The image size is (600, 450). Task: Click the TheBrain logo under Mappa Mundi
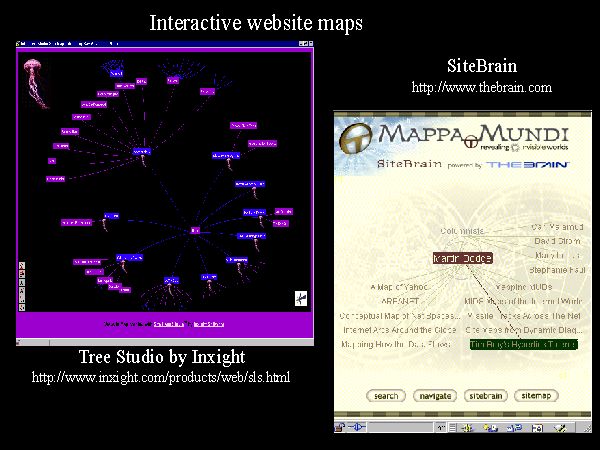pyautogui.click(x=528, y=165)
